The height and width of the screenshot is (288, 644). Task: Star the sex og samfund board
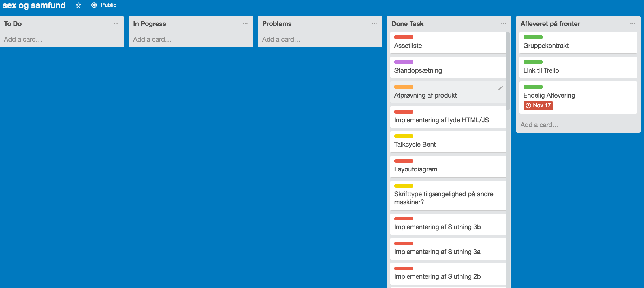tap(78, 5)
